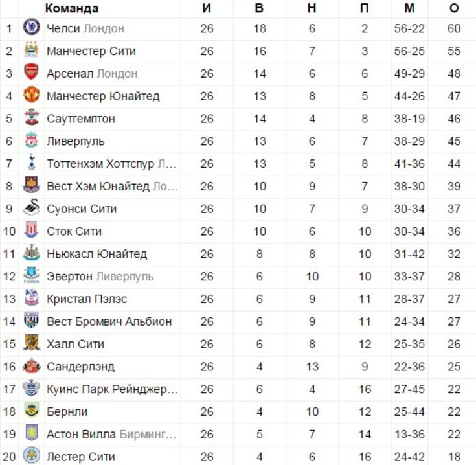Click the Сандерлэнд team name
The width and height of the screenshot is (476, 465).
pyautogui.click(x=80, y=367)
